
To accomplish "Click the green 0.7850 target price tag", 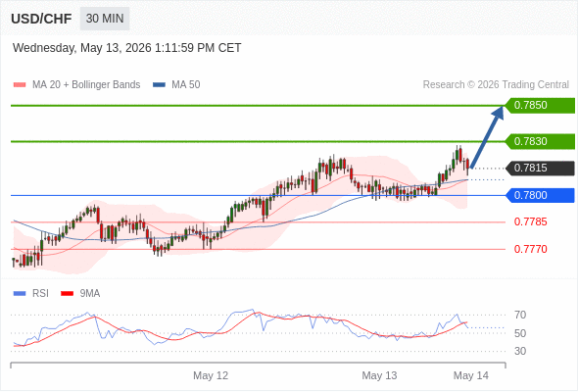I will (x=540, y=106).
